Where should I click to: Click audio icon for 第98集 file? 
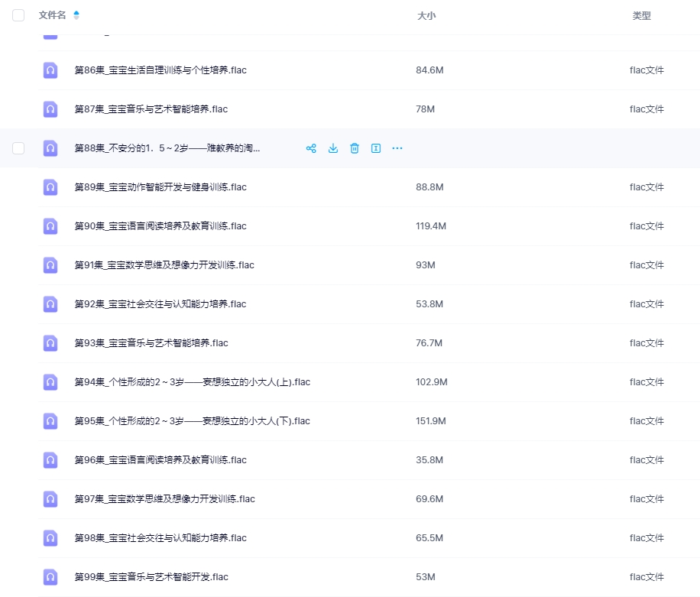pos(50,537)
